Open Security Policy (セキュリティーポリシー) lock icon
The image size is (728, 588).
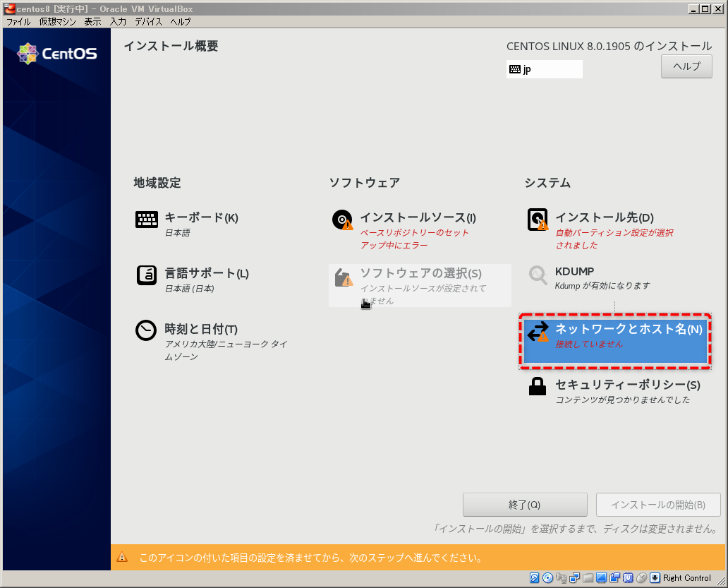pyautogui.click(x=537, y=386)
